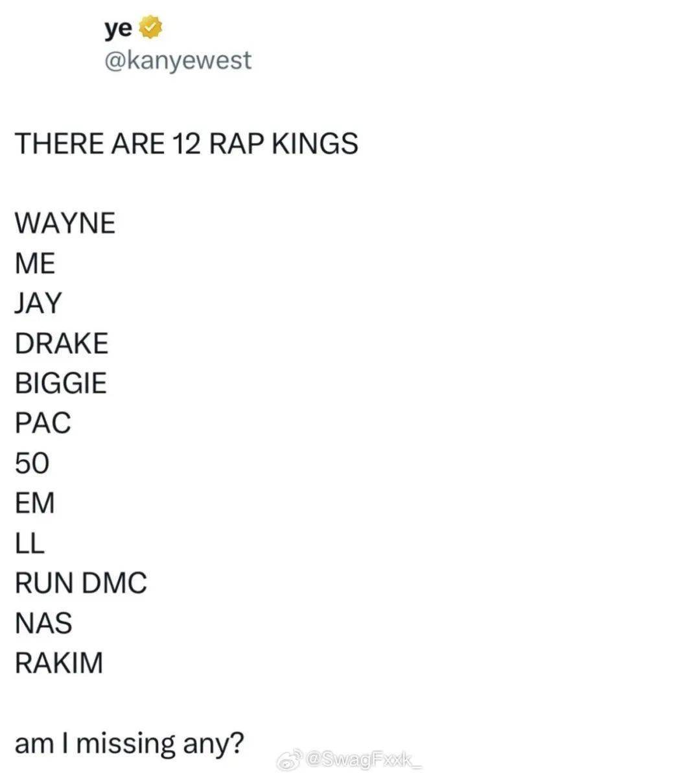Click the am I missing any? text
This screenshot has width=700, height=778.
130,744
